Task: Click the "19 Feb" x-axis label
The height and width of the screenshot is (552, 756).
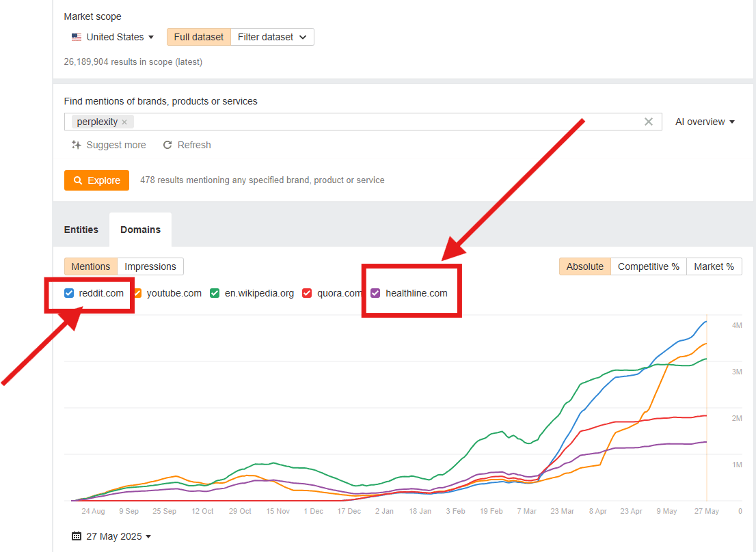Action: 491,511
